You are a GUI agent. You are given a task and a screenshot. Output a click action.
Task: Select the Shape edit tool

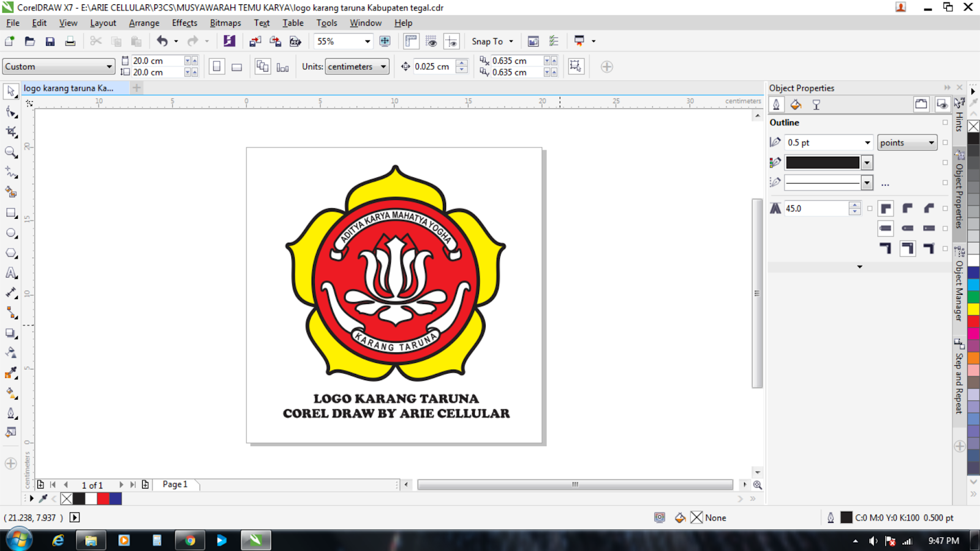pos(11,112)
